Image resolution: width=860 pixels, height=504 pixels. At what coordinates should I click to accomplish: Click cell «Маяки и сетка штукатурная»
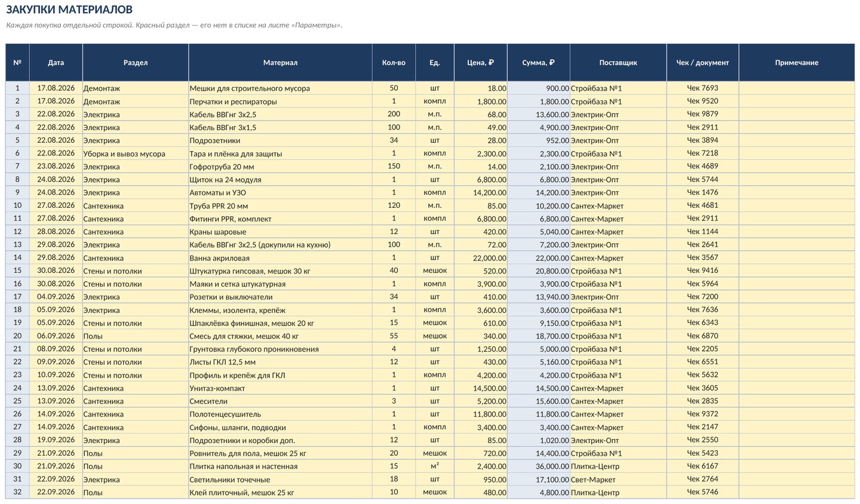[280, 284]
